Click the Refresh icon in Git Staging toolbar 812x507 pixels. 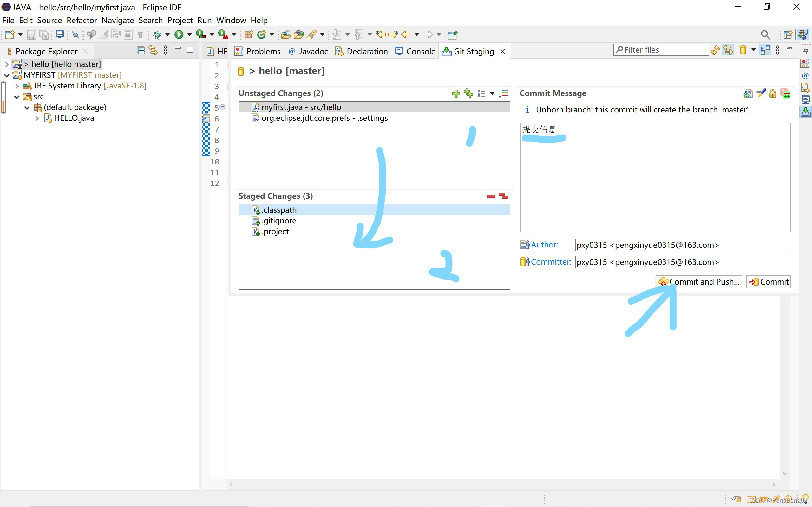tap(715, 50)
